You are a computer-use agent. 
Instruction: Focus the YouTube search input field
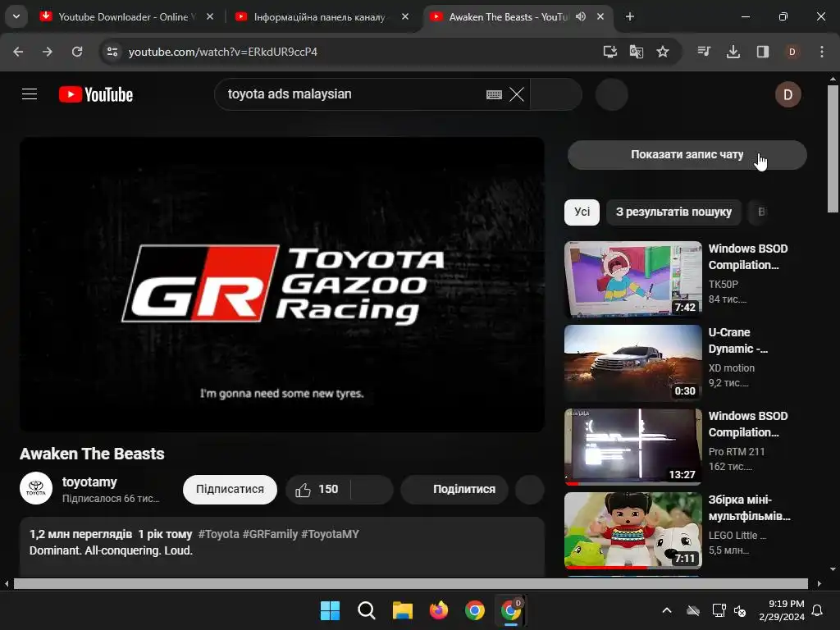pos(354,94)
